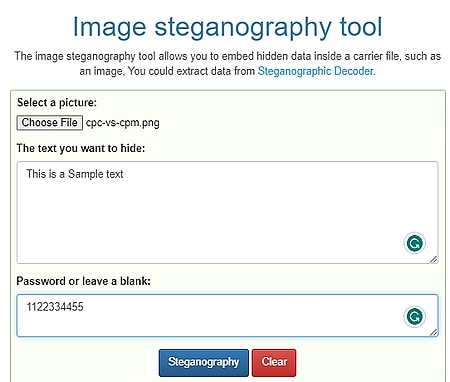This screenshot has height=382, width=450.
Task: Click "The text you want to hide:" label
Action: click(81, 148)
